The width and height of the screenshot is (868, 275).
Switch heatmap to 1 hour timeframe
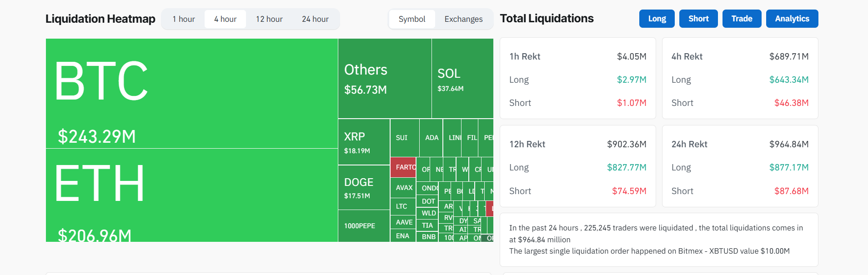(x=184, y=19)
